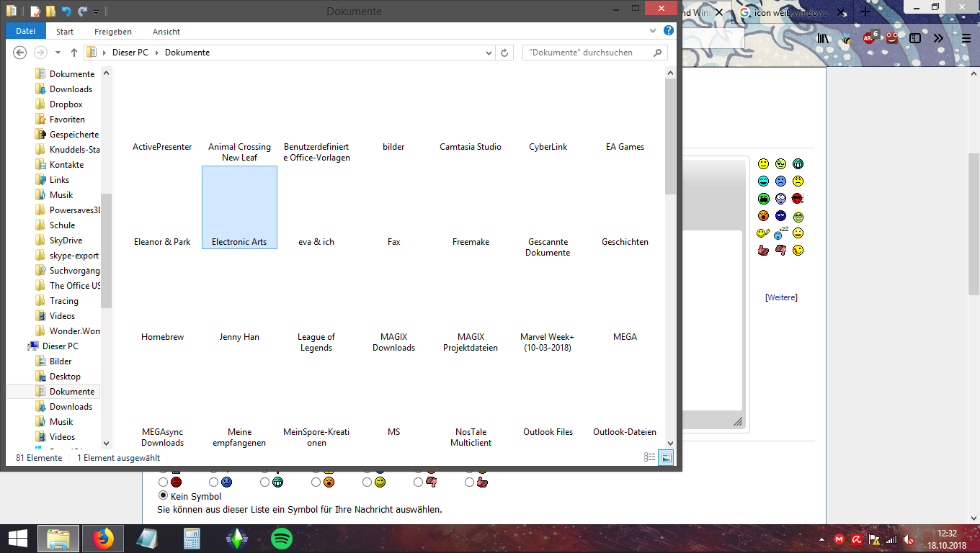Image resolution: width=980 pixels, height=553 pixels.
Task: Open Firefox from the taskbar
Action: 103,538
